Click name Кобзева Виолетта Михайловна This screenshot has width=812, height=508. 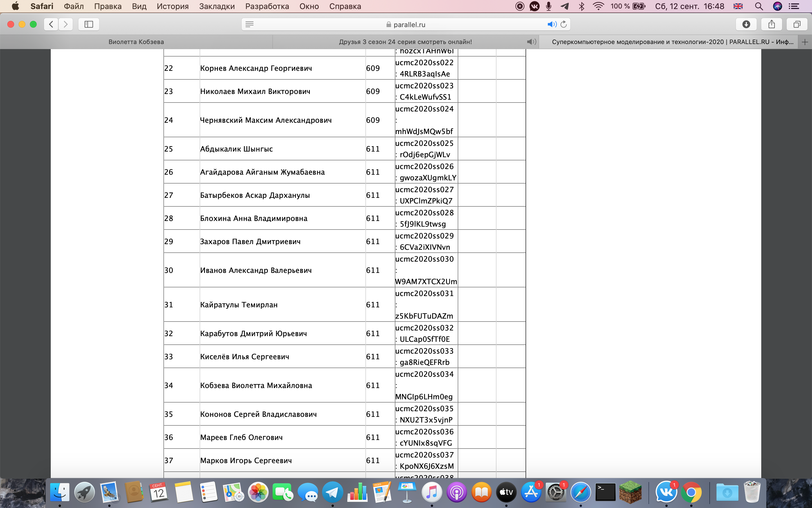point(256,385)
